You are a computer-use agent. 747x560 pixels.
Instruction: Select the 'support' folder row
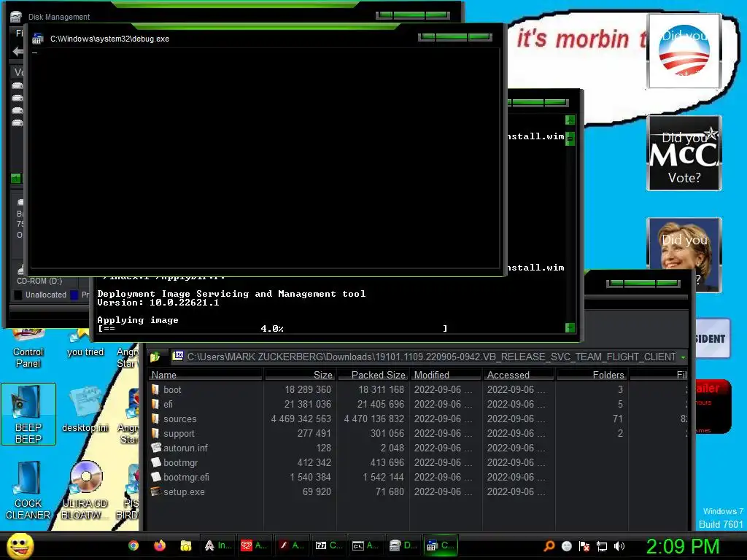419,433
